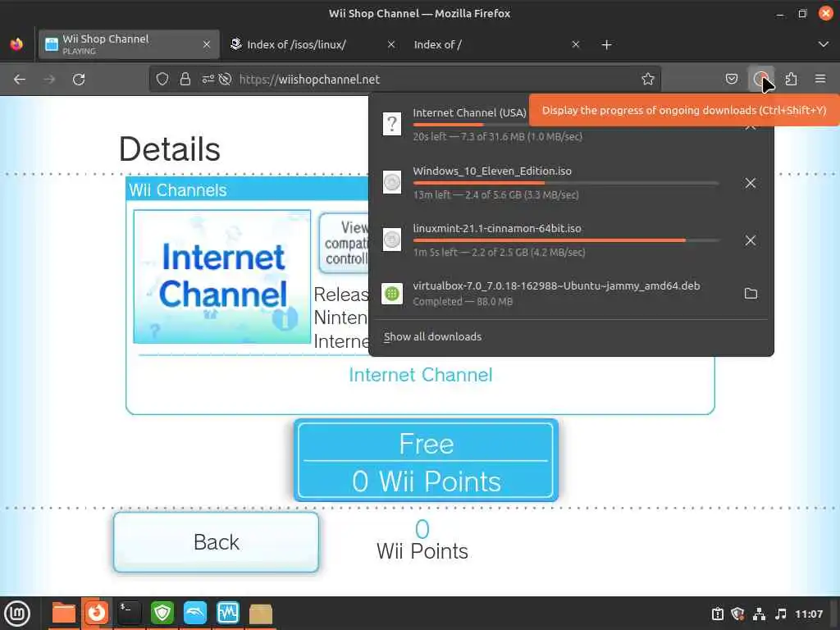840x630 pixels.
Task: Click the Internet Channel title text
Action: click(x=421, y=375)
